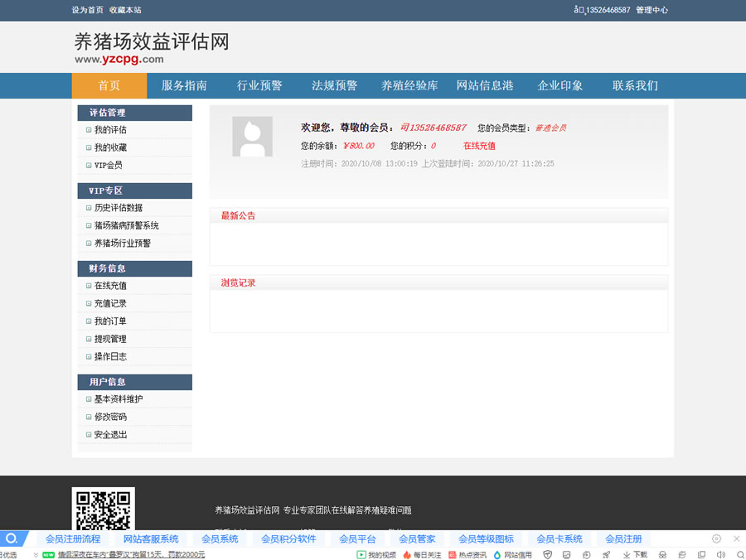Click the security shield icon in the status bar
Screen dimensions: 746x560
[548, 555]
